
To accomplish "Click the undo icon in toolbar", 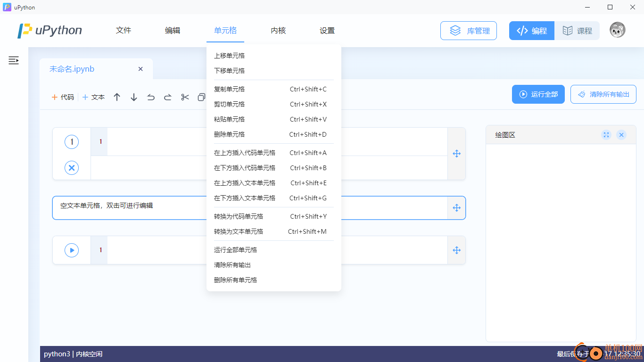I will [151, 97].
